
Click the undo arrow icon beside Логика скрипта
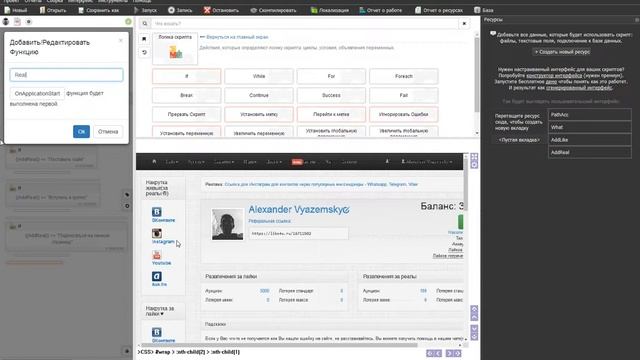coord(144,53)
